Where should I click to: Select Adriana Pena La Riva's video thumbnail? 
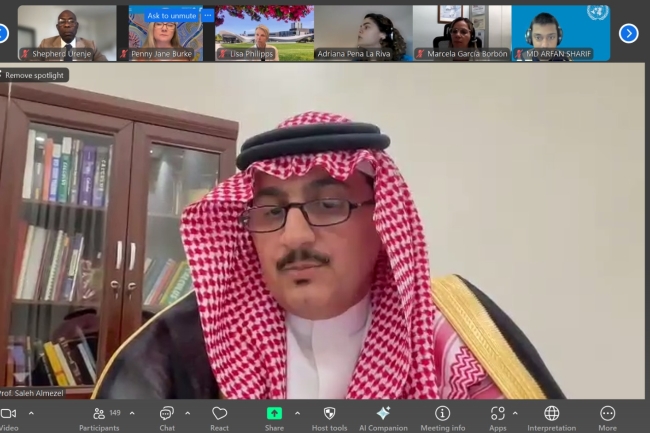click(363, 33)
